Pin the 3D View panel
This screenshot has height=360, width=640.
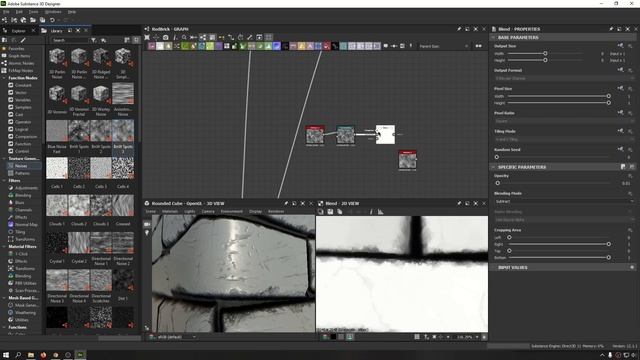point(286,203)
